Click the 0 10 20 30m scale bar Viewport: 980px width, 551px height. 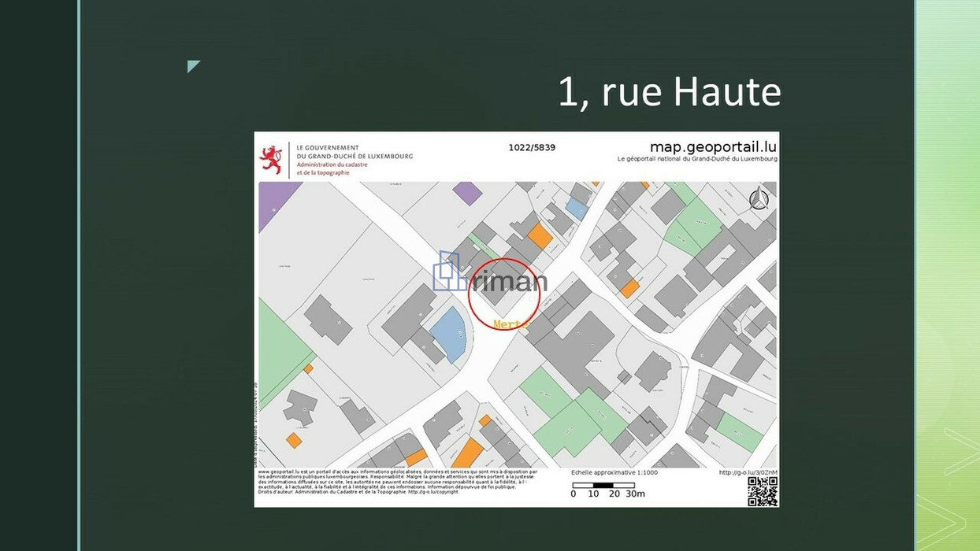[x=603, y=486]
